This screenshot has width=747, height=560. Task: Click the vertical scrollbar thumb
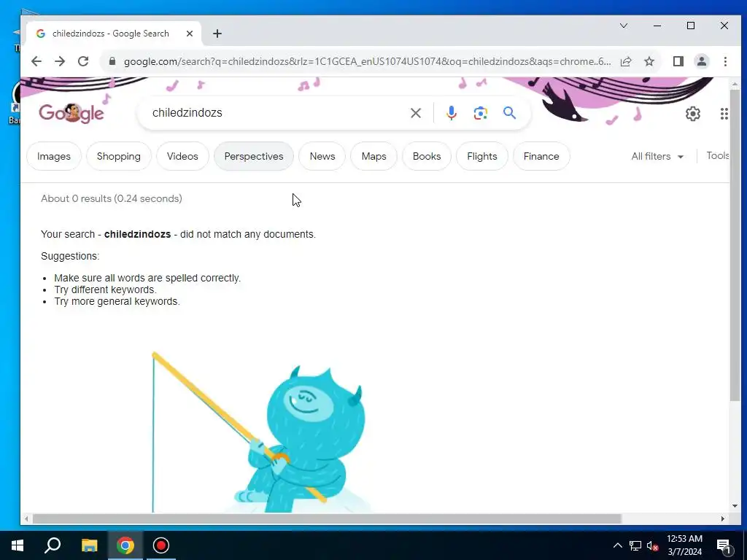(x=735, y=244)
